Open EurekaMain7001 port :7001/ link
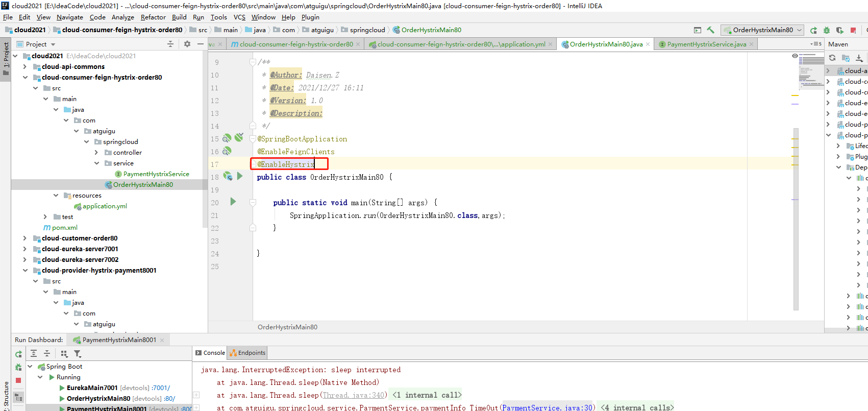 (161, 388)
